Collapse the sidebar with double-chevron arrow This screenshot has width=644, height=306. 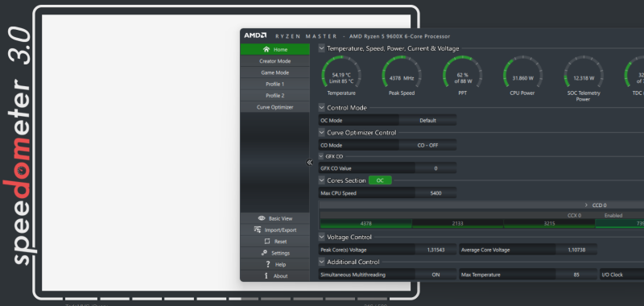tap(309, 162)
